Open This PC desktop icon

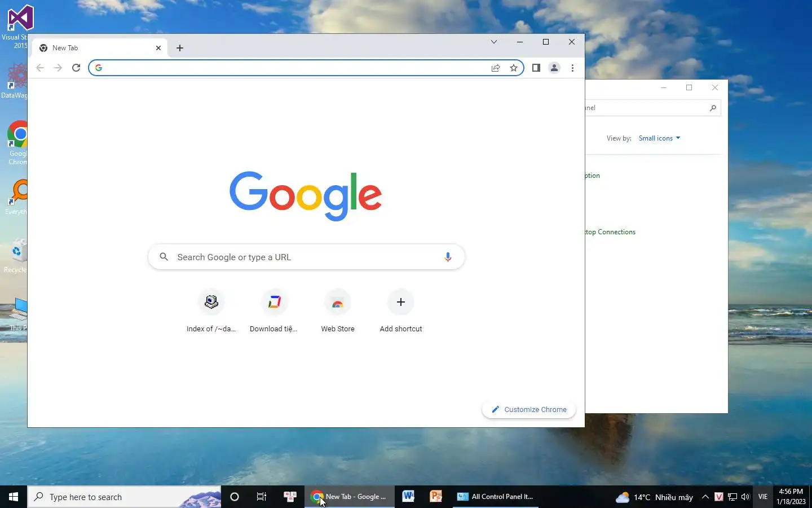tap(18, 314)
